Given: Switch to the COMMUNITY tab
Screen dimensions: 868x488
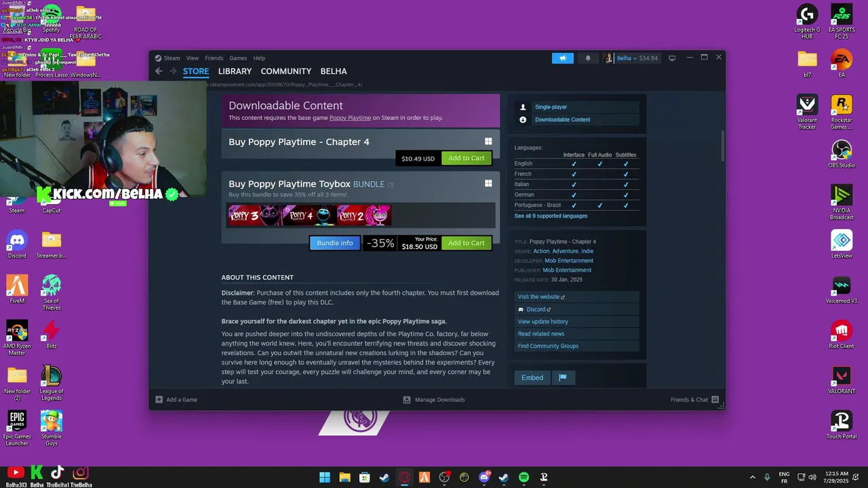Looking at the screenshot, I should [x=286, y=71].
